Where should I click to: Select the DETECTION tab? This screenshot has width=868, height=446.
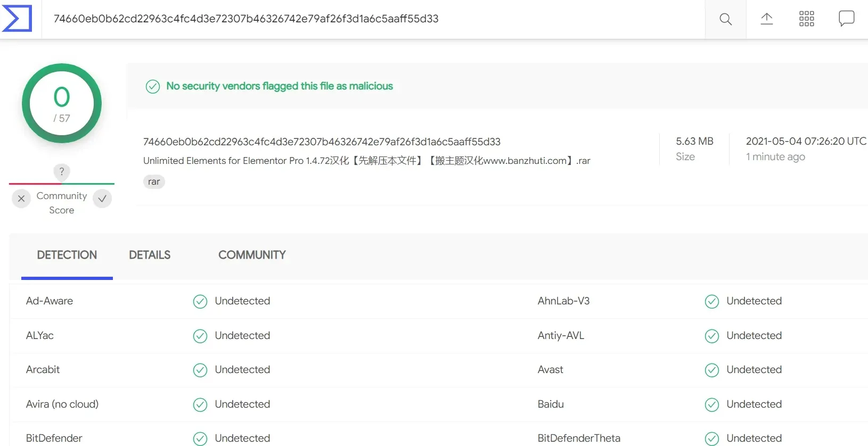click(67, 255)
